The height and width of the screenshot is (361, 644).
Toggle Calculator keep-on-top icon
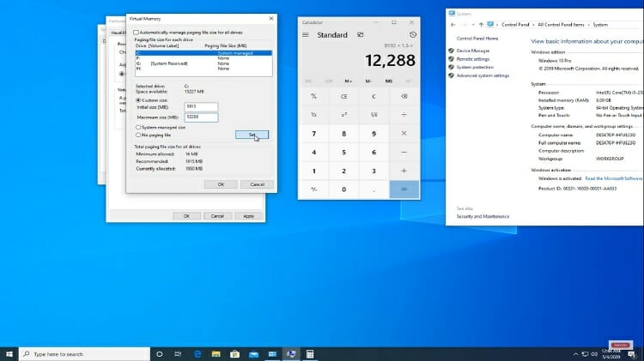(x=361, y=35)
